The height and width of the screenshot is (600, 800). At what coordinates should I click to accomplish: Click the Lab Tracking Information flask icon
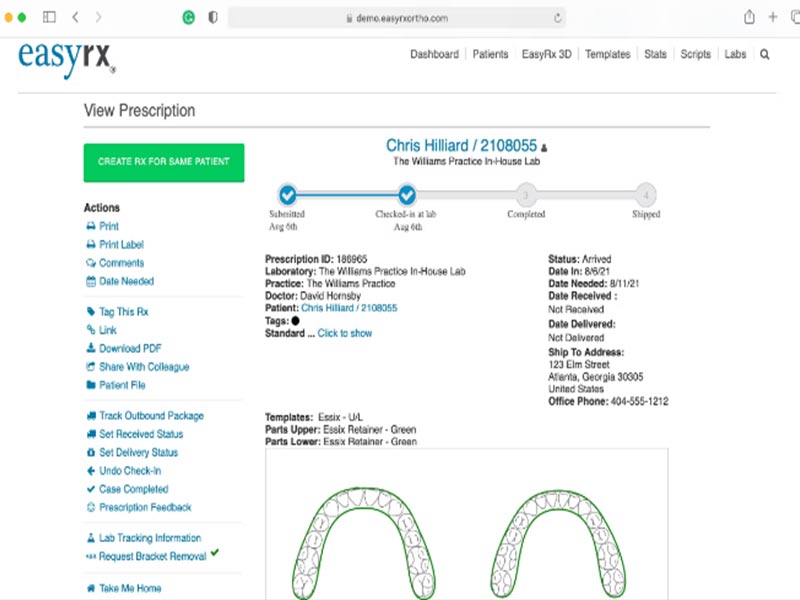(x=91, y=538)
